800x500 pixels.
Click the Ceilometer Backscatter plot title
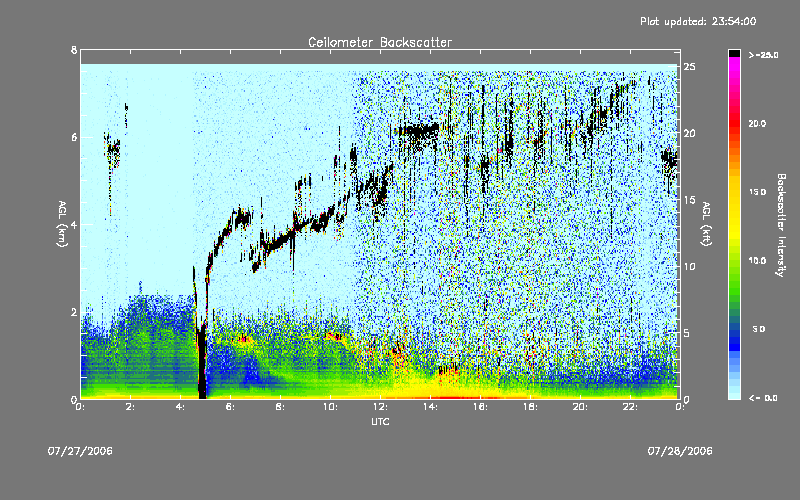[x=380, y=42]
